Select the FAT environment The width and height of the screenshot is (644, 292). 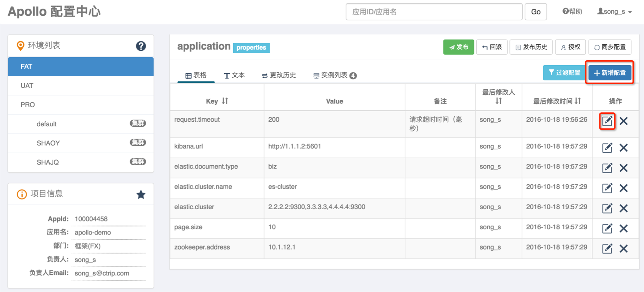[81, 66]
